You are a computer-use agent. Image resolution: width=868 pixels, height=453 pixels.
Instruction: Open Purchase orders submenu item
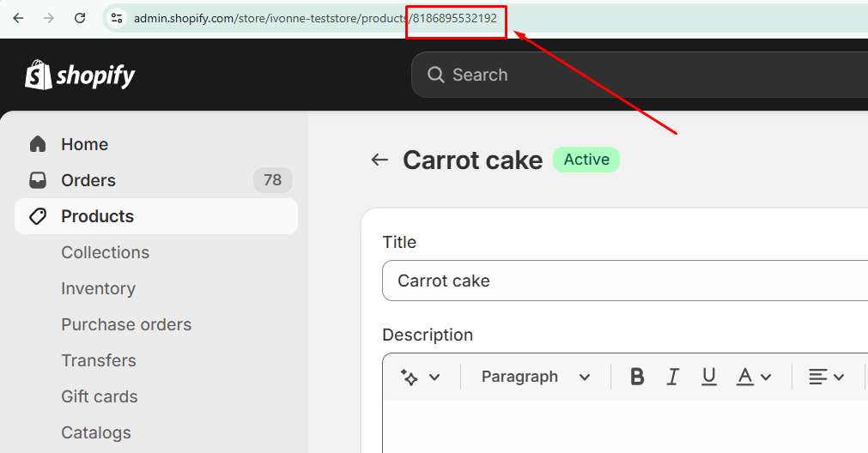click(126, 324)
